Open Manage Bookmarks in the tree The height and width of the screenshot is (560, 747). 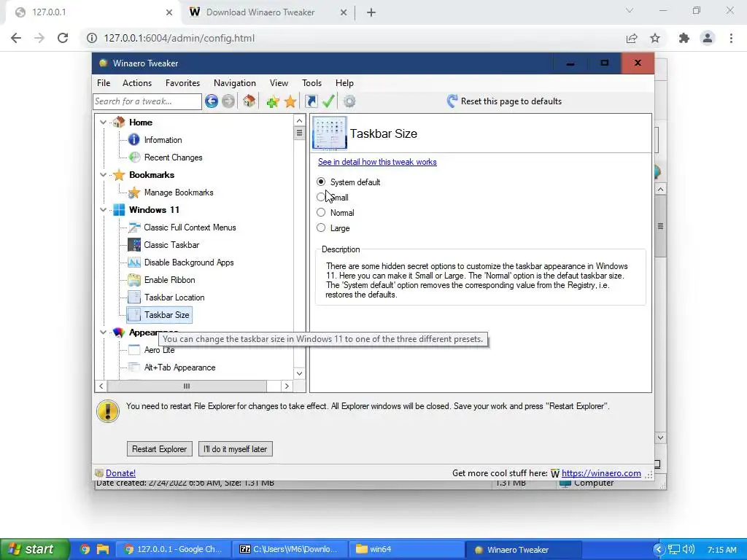tap(179, 192)
